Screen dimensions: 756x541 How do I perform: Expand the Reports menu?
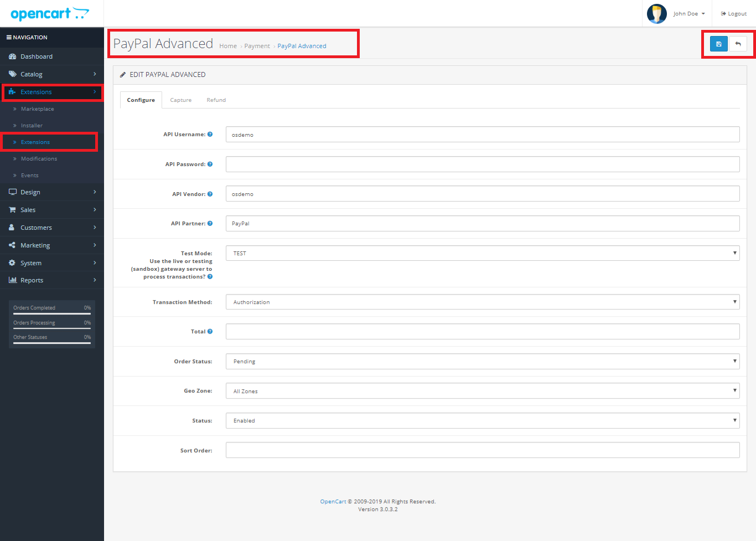coord(52,280)
